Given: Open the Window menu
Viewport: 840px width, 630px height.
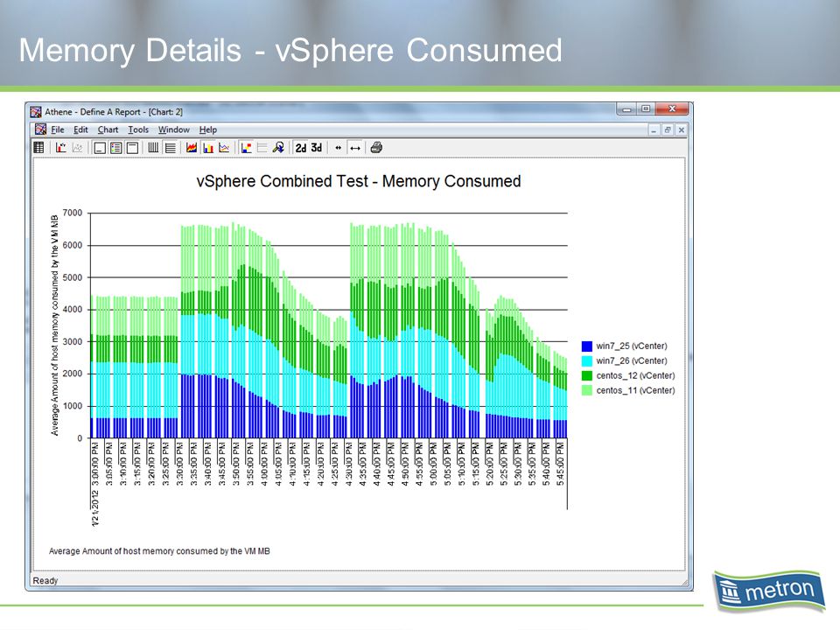Looking at the screenshot, I should 173,129.
